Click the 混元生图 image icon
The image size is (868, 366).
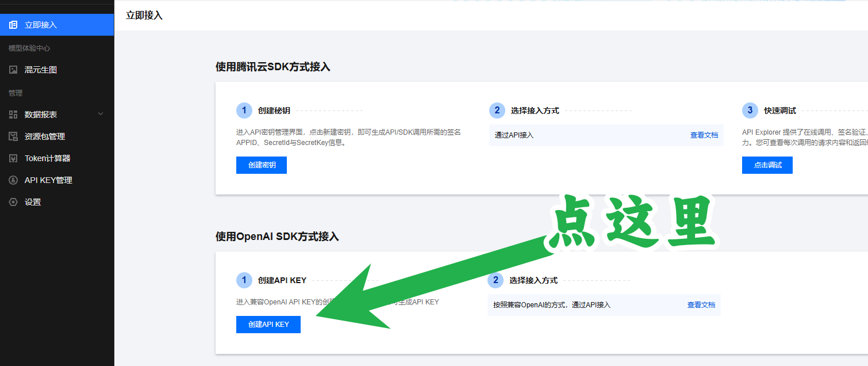(13, 70)
